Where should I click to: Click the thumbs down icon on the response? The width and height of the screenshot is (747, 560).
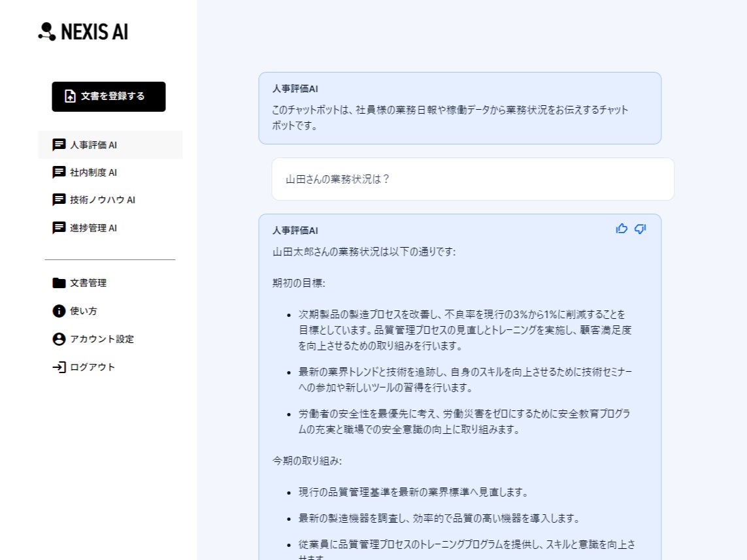(640, 229)
